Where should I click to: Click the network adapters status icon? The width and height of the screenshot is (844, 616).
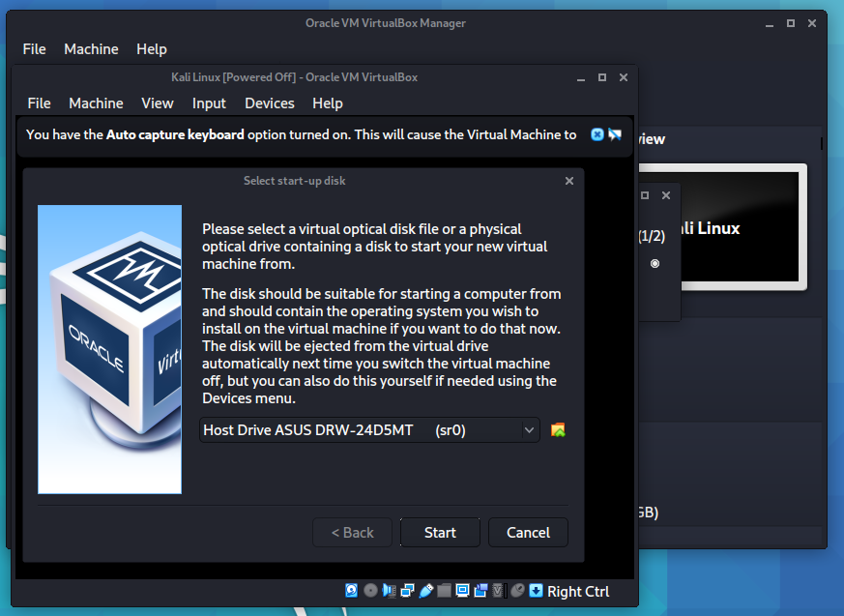[407, 590]
